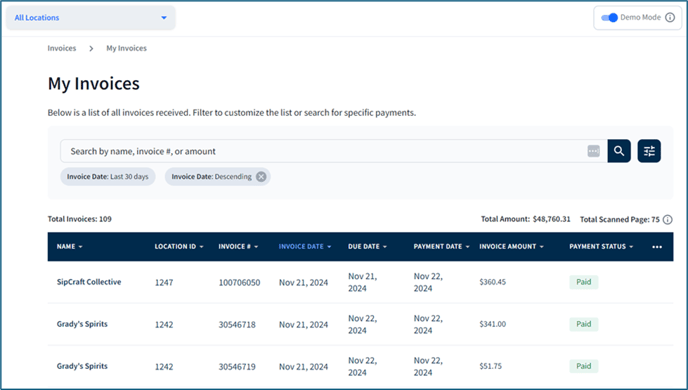Image resolution: width=688 pixels, height=390 pixels.
Task: Sort by the Invoice Date column
Action: [305, 247]
